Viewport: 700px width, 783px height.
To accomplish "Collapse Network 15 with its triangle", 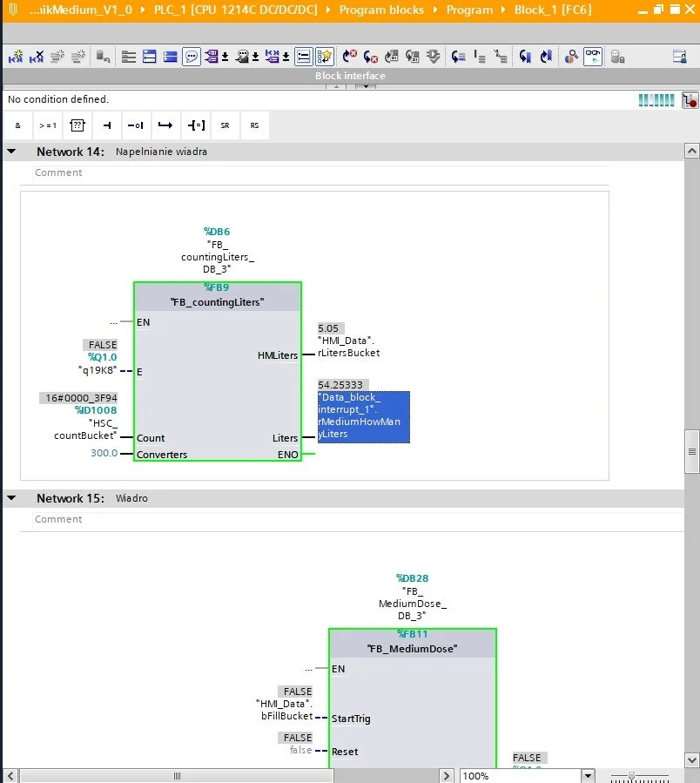I will 11,497.
